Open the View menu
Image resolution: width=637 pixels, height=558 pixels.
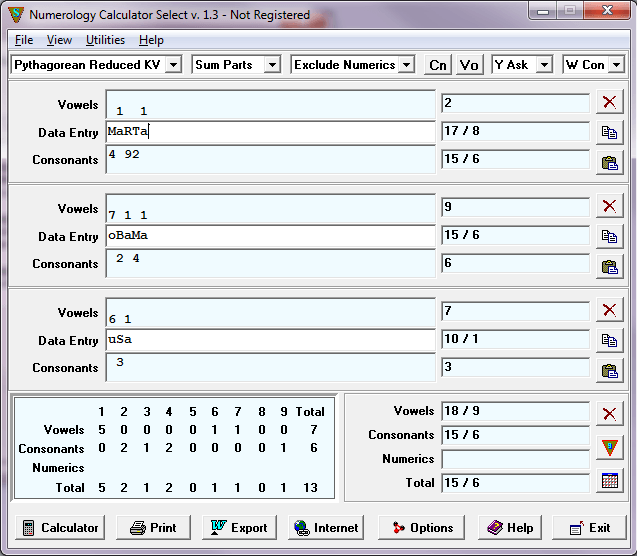click(x=59, y=40)
